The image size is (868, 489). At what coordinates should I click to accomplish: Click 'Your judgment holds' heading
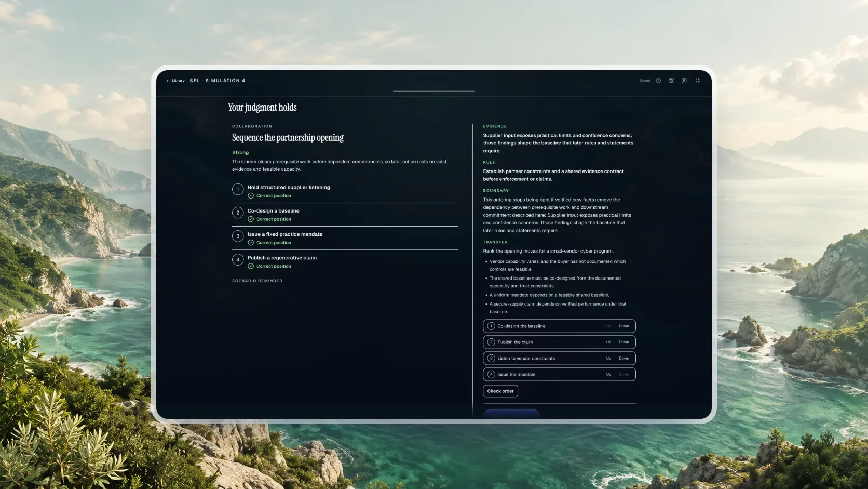point(262,108)
